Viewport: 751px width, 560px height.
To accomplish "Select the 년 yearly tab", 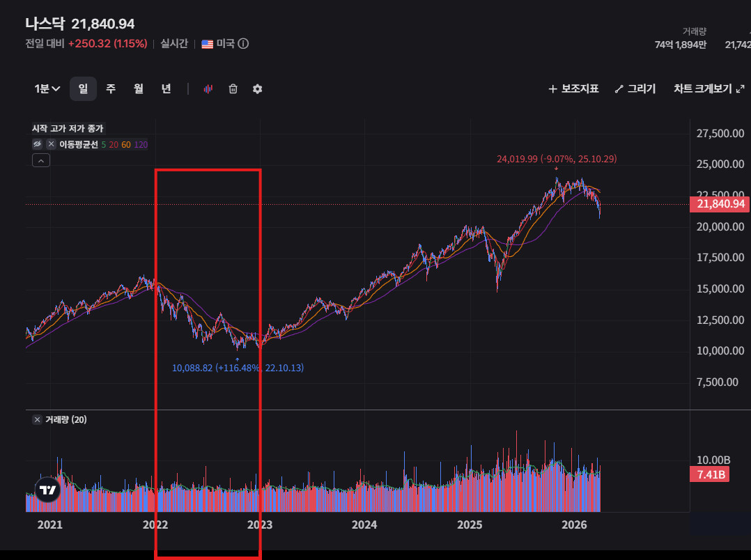I will pos(167,89).
